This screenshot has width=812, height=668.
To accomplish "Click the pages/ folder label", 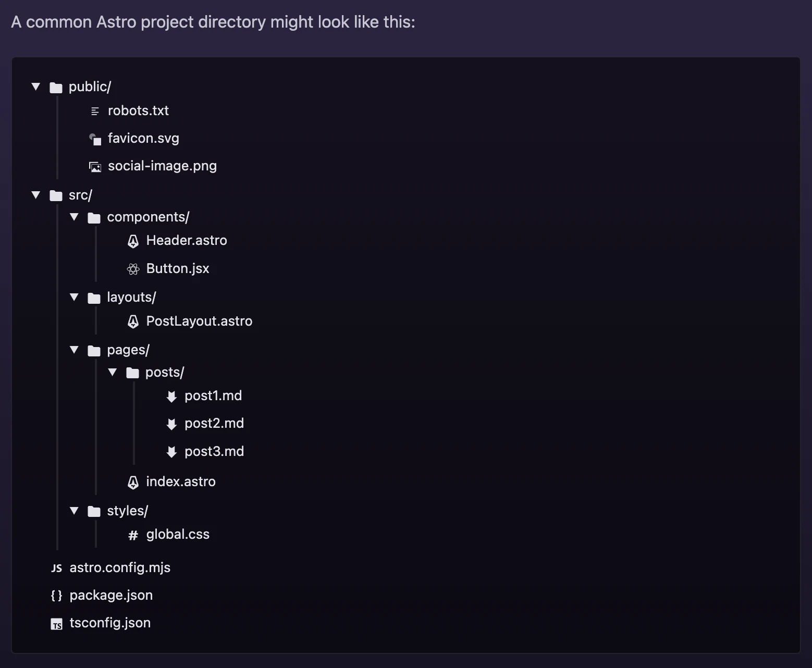I will click(x=128, y=350).
